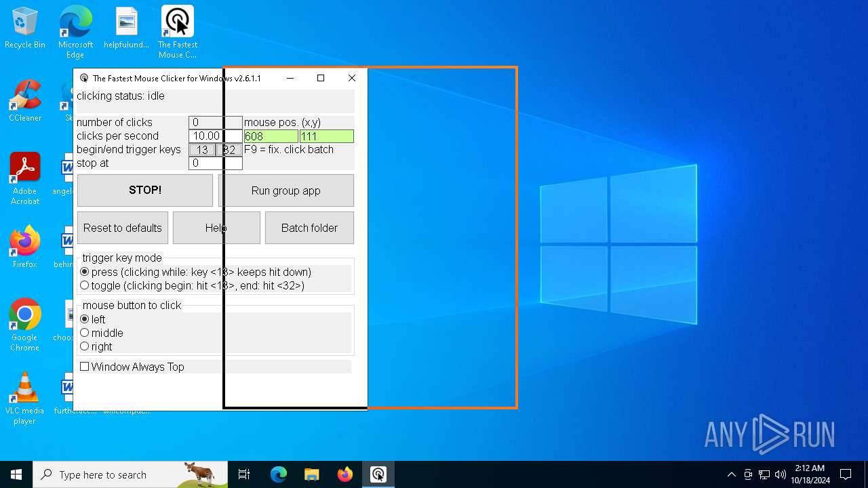This screenshot has width=868, height=488.
Task: Open the Recycle Bin desktop icon
Action: [x=25, y=28]
